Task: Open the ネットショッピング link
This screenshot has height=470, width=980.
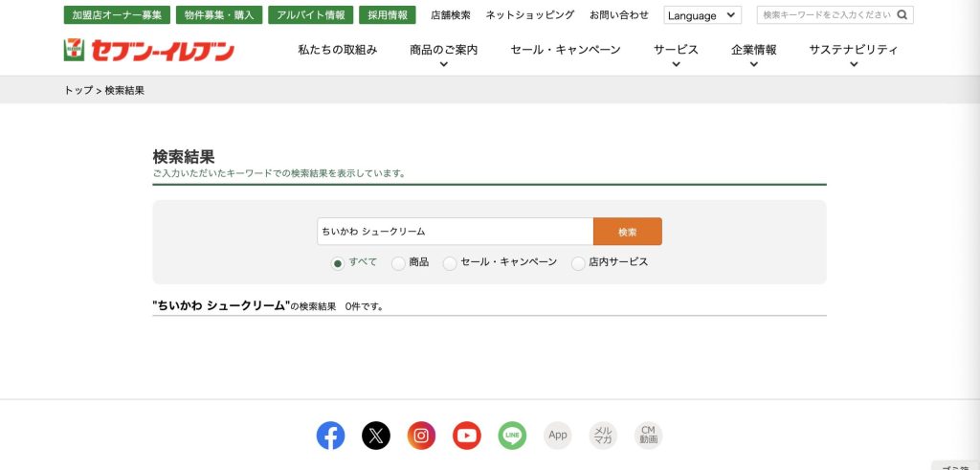Action: [530, 15]
